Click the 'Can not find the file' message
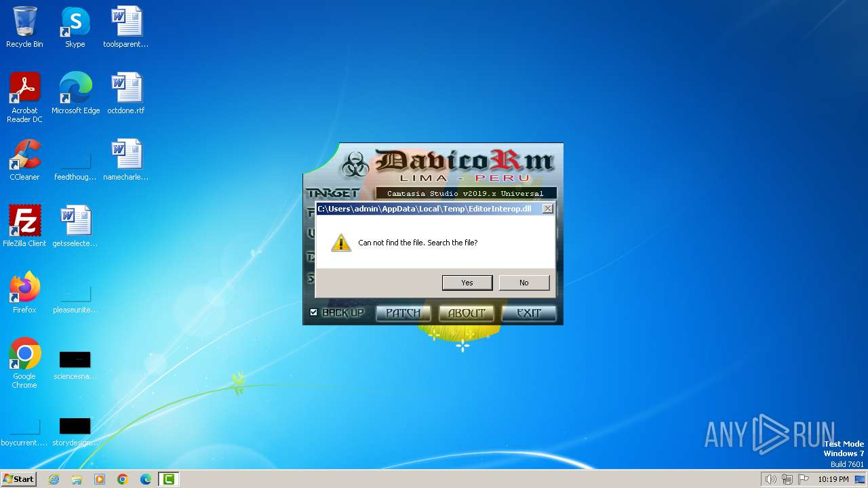The width and height of the screenshot is (868, 488). pyautogui.click(x=418, y=243)
